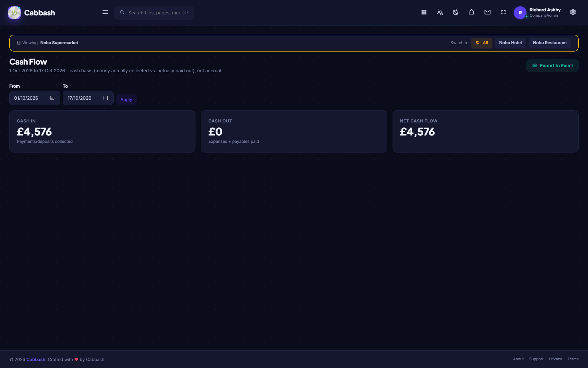Click the Richard Ashby profile name
This screenshot has width=588, height=368.
[545, 10]
